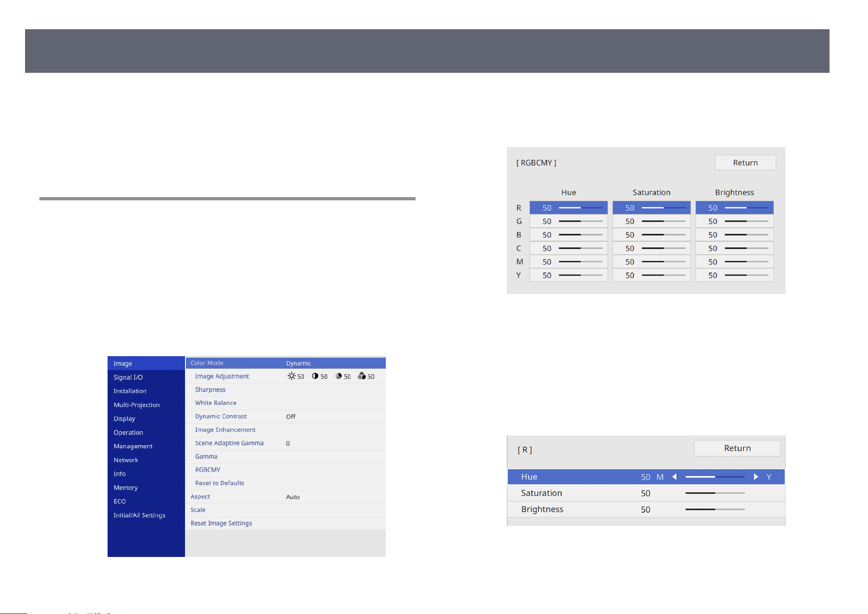The image size is (868, 614).
Task: Click the [ R ] panel title
Action: 525,450
